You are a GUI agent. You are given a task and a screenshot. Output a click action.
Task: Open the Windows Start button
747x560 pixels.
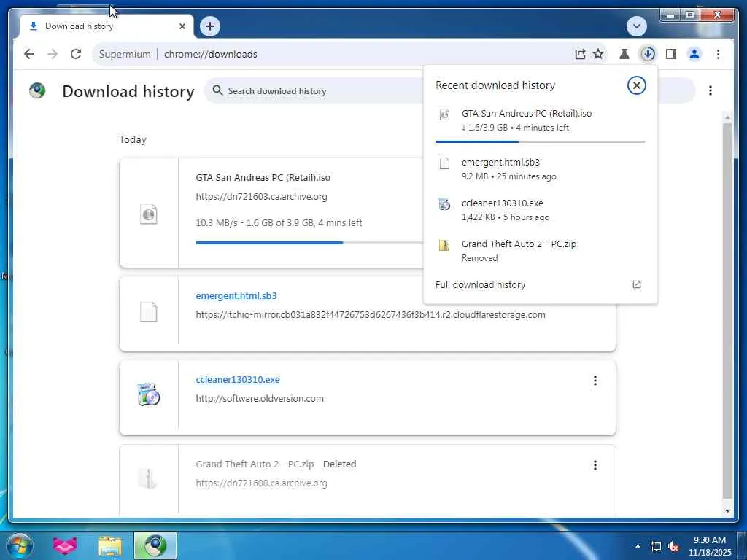[x=19, y=545]
